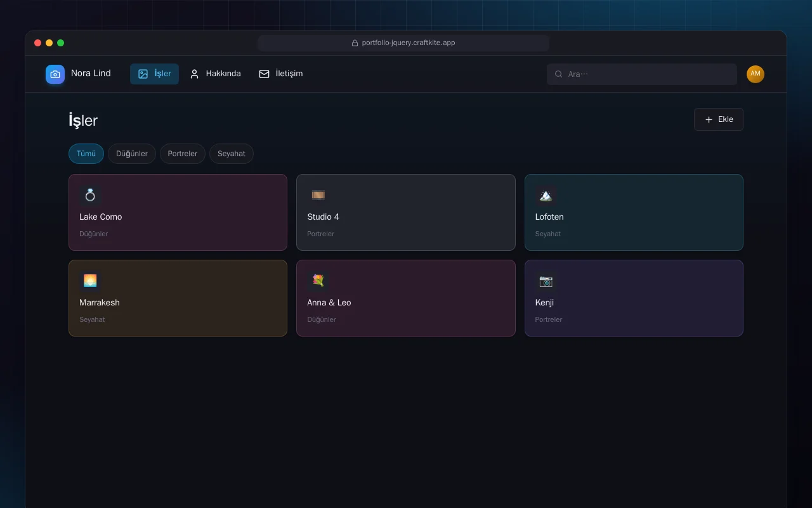Click the Nora Lind site name
The height and width of the screenshot is (508, 812).
[91, 73]
